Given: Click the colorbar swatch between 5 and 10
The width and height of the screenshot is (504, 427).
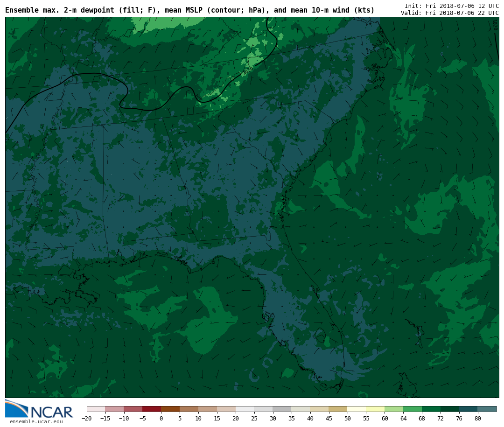Looking at the screenshot, I should (189, 409).
